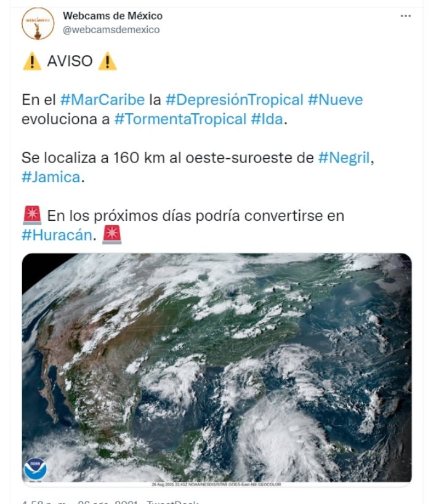Click the siren emoji after #Huracán
The image size is (431, 504).
(x=112, y=234)
